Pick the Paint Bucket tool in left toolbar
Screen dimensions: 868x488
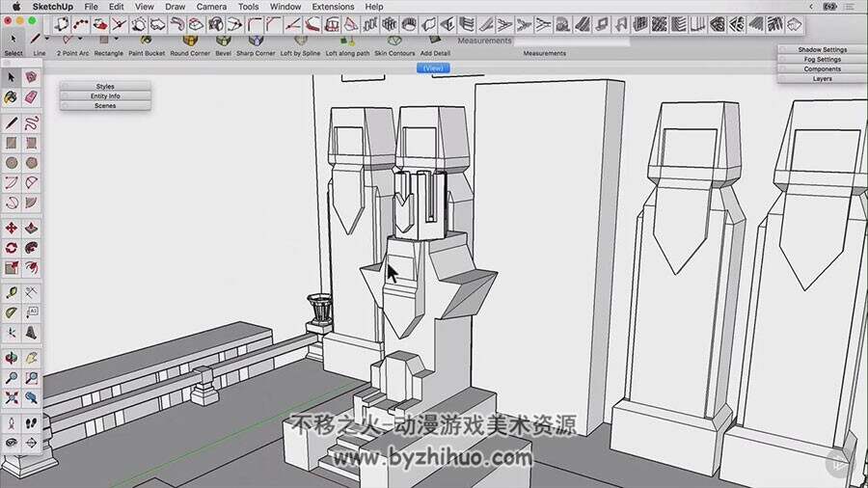(12, 98)
